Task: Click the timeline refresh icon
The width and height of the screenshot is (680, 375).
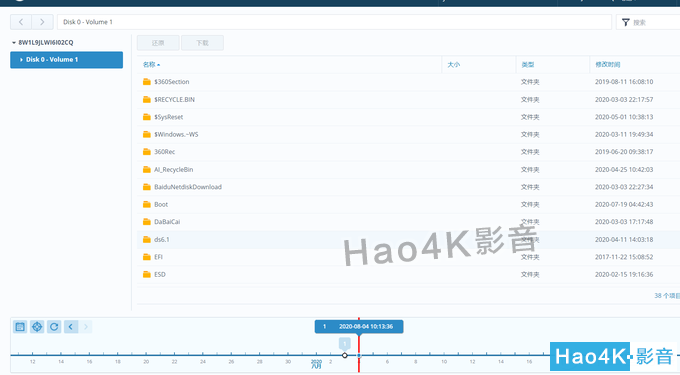Action: (54, 326)
